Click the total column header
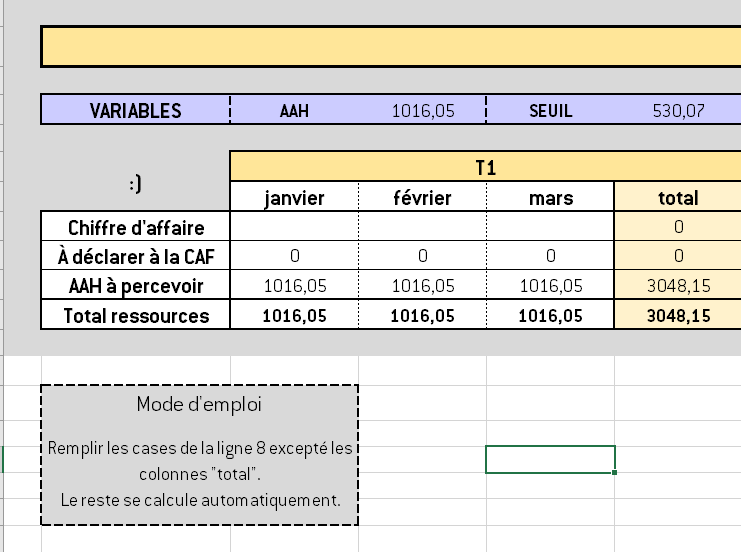 (x=678, y=197)
